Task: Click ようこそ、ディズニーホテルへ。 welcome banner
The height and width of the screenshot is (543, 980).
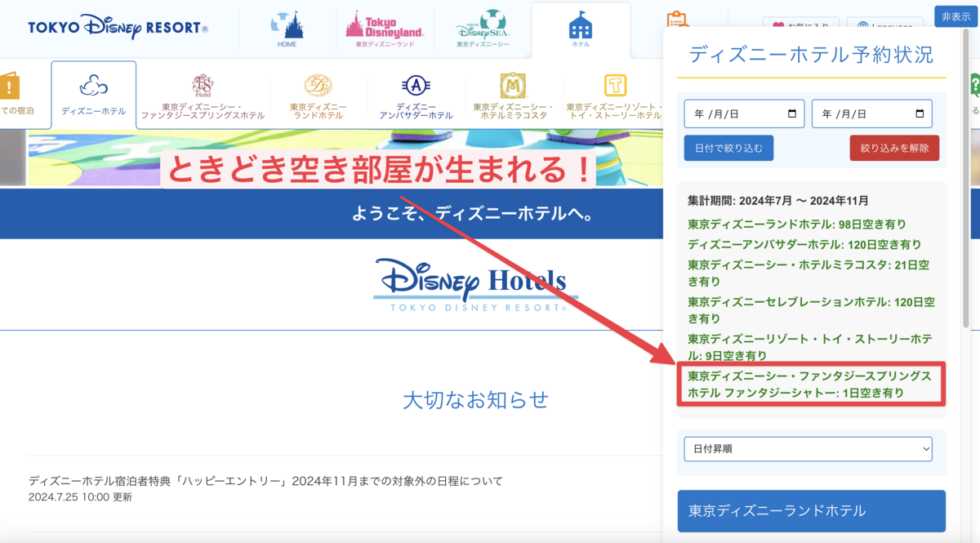Action: click(x=472, y=214)
